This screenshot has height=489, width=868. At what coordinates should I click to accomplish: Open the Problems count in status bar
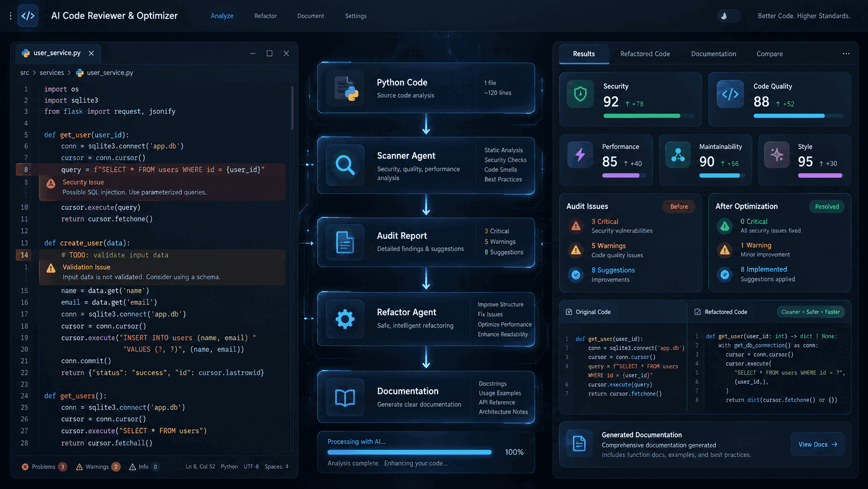point(44,467)
